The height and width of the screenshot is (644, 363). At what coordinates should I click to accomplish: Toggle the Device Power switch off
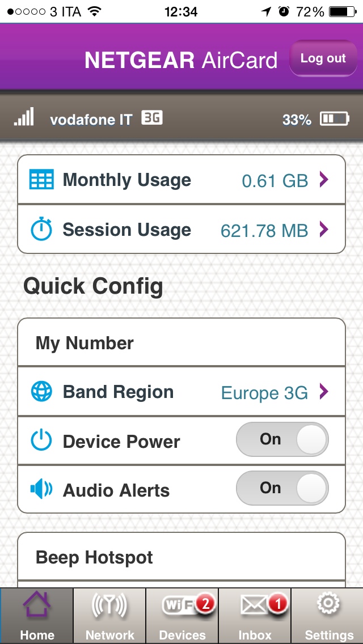[x=282, y=439]
